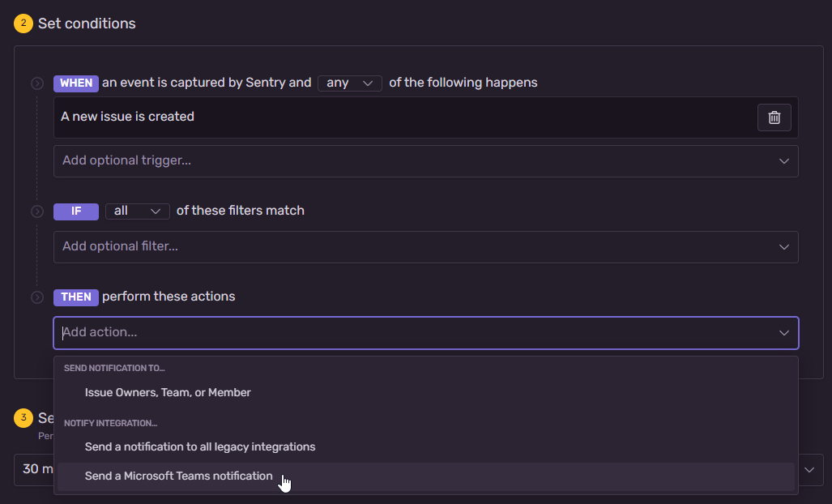832x504 pixels.
Task: Click the yellow step 2 badge
Action: [x=23, y=23]
